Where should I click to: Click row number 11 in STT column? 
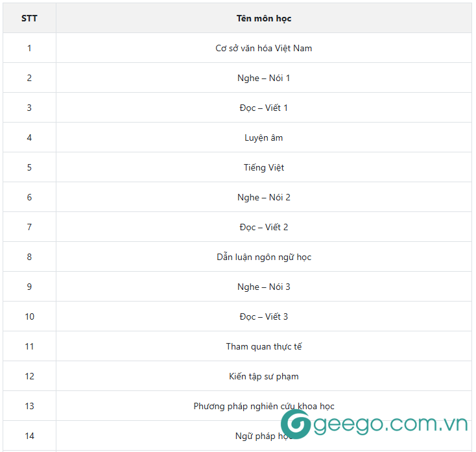(x=29, y=346)
